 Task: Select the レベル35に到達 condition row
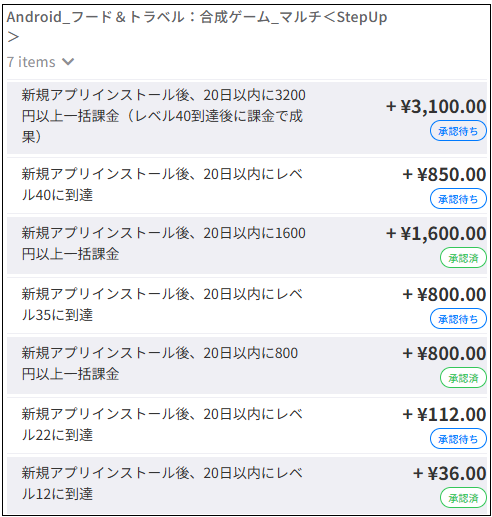(247, 305)
